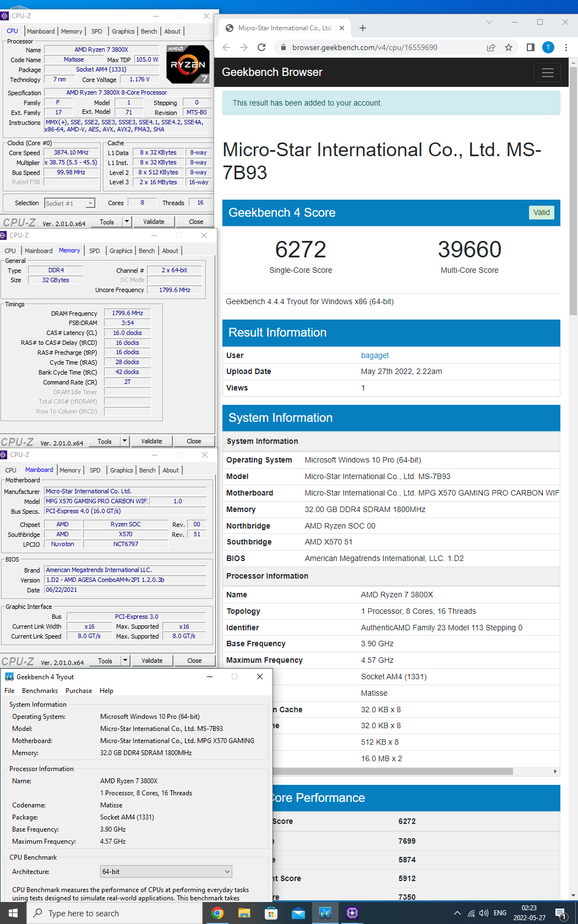
Task: Open Tools dropdown arrow in top CPU-Z window
Action: [127, 222]
